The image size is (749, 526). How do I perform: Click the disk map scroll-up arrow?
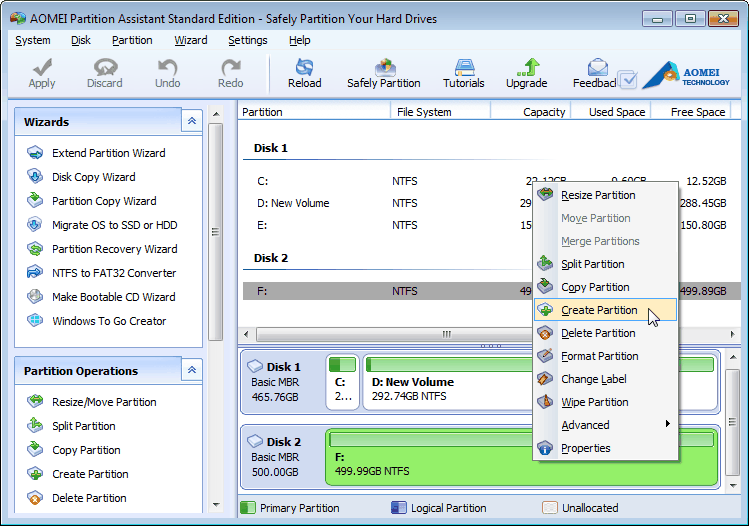coord(733,357)
